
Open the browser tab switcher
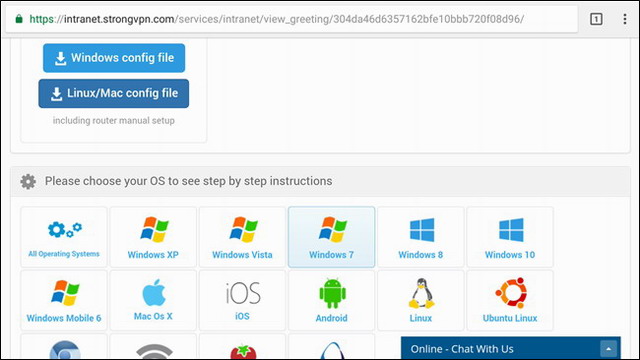(596, 19)
